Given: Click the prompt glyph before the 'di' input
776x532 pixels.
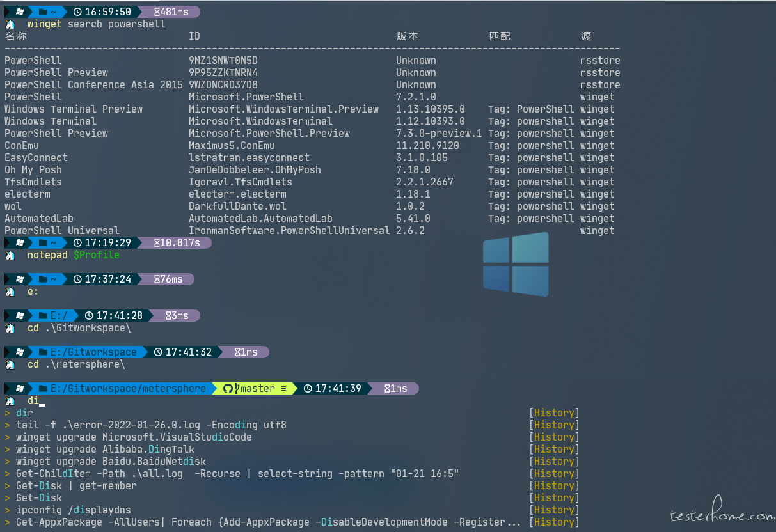Looking at the screenshot, I should click(10, 401).
